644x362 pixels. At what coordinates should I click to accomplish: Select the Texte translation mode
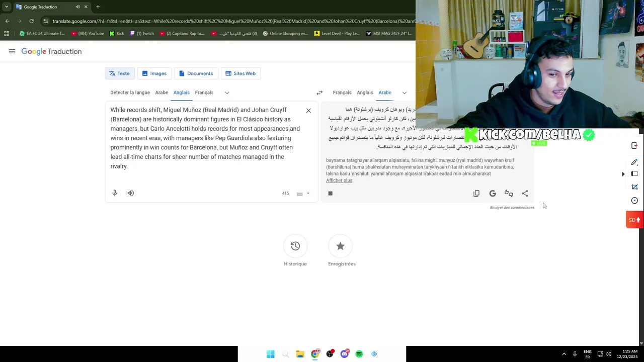point(120,73)
